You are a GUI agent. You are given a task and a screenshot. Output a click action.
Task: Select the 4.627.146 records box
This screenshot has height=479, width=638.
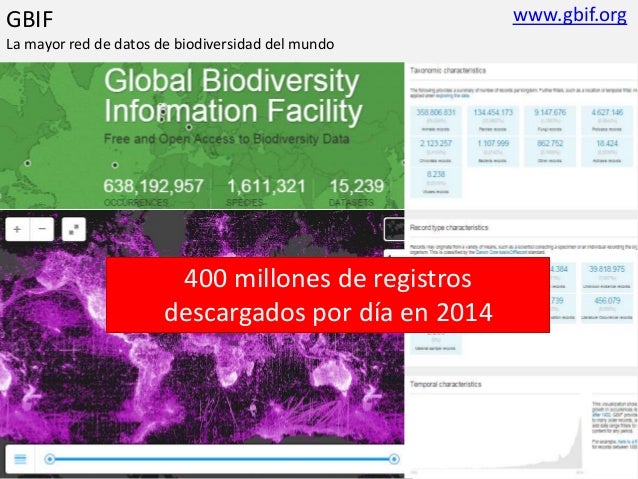607,120
